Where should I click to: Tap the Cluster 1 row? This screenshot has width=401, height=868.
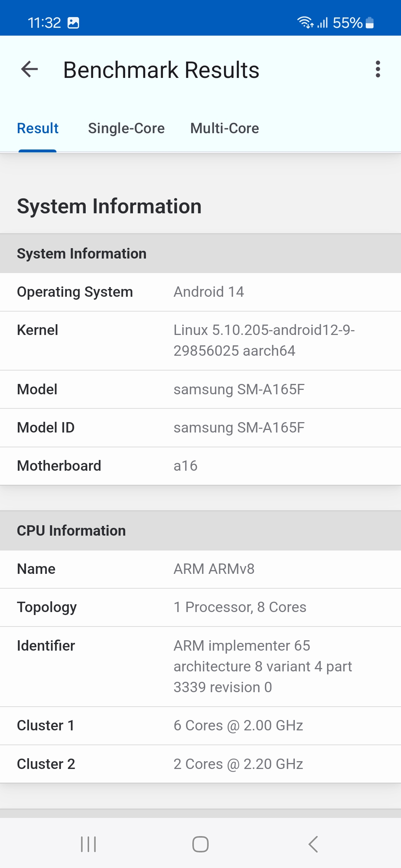click(200, 726)
